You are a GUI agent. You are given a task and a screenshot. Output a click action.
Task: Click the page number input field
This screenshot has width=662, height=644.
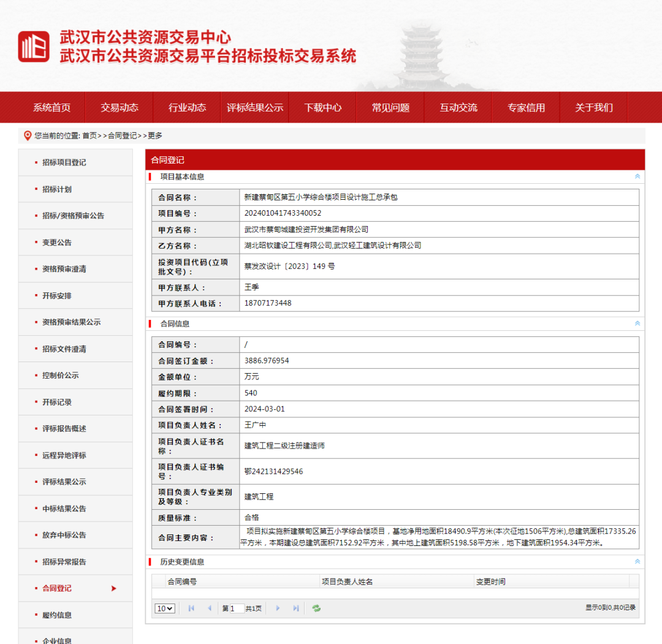(237, 608)
